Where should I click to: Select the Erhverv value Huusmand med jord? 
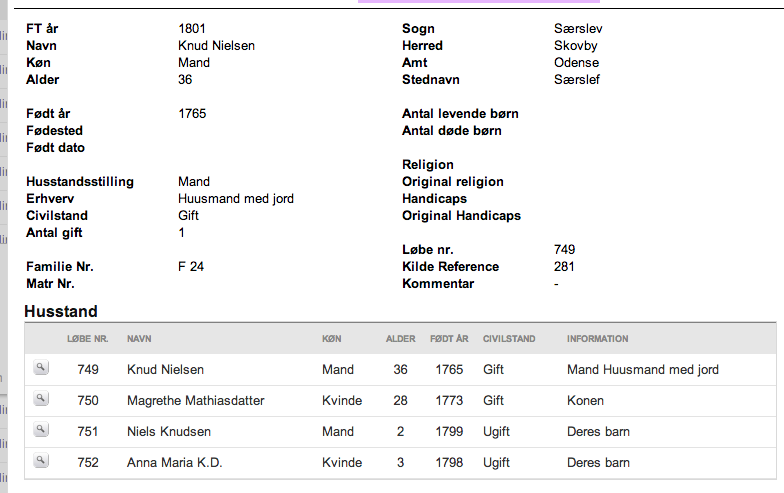pos(236,198)
